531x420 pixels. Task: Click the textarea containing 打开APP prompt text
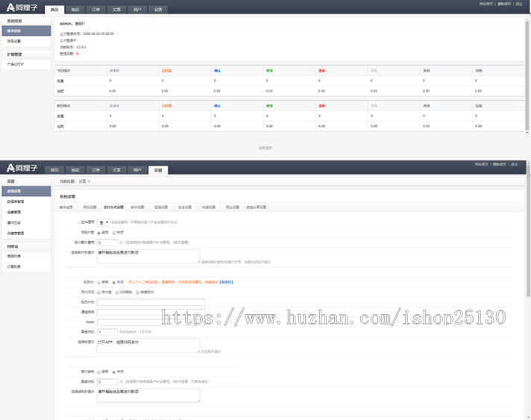[x=148, y=346]
